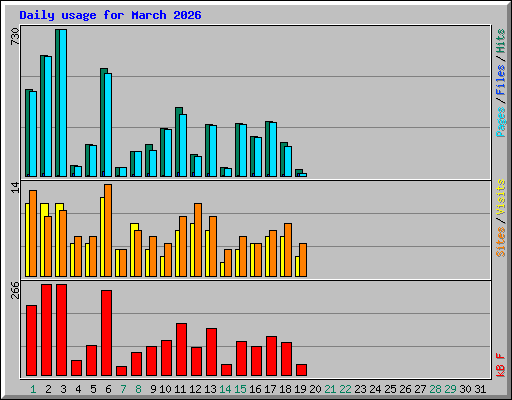Viewport: 512px width, 400px height.
Task: Click day label 31 on the x-axis
Action: tap(480, 389)
